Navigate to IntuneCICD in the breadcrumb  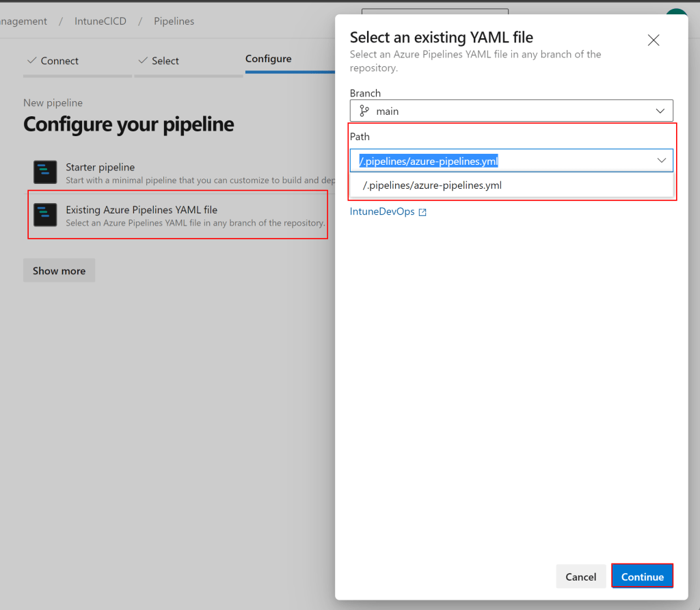[100, 21]
